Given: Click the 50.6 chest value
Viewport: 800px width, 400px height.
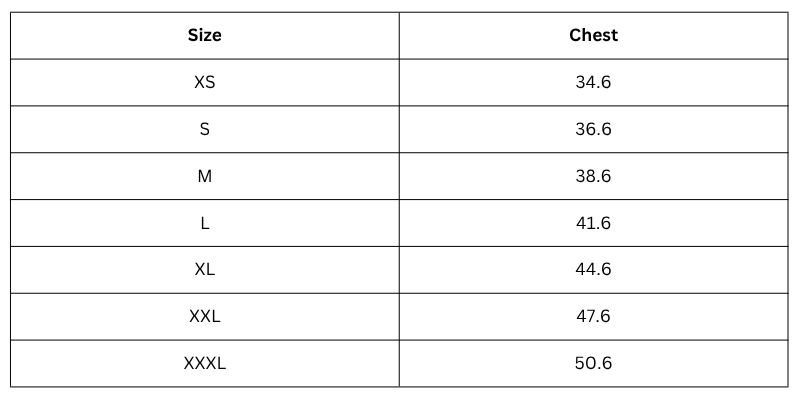Looking at the screenshot, I should point(593,363).
